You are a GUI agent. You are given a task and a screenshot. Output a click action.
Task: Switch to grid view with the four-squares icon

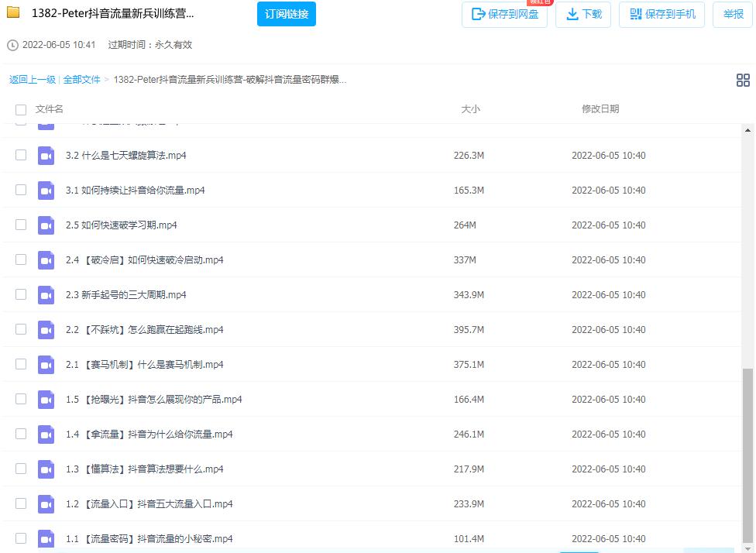743,80
